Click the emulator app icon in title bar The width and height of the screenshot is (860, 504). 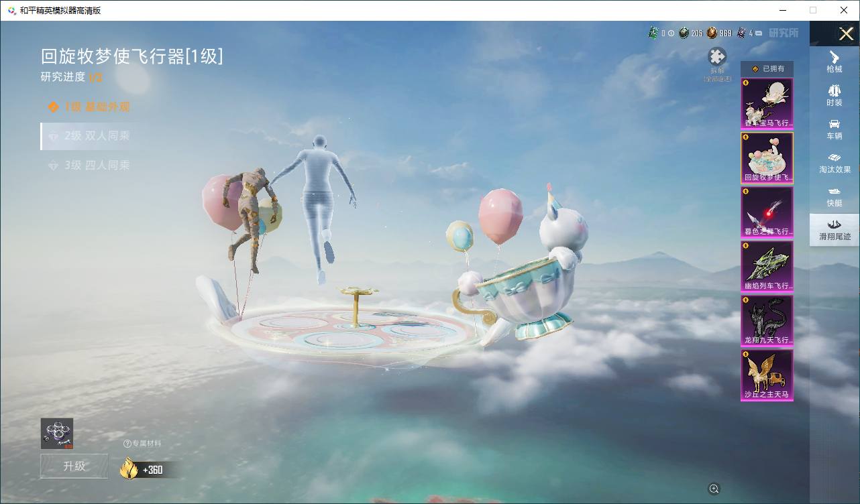point(10,10)
